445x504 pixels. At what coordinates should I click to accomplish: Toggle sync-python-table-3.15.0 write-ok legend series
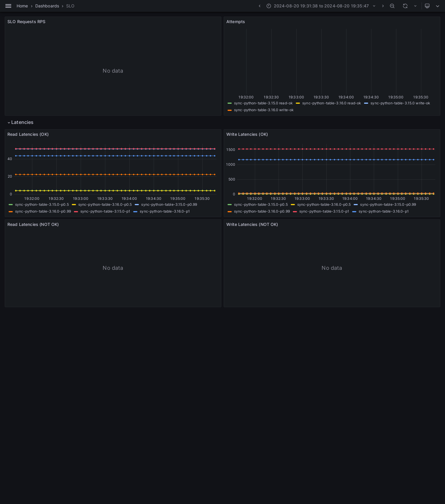click(400, 103)
